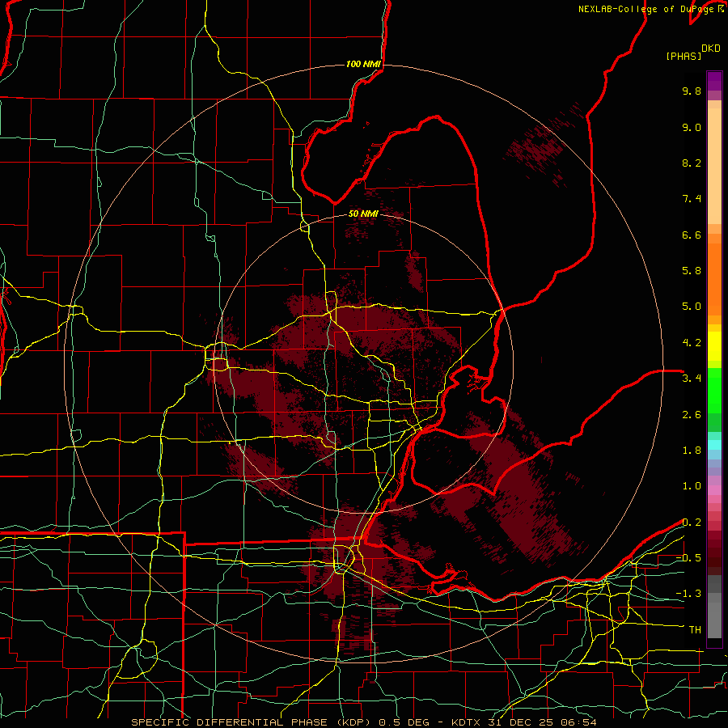
Task: Click the 2.6 legend value
Action: (x=692, y=415)
